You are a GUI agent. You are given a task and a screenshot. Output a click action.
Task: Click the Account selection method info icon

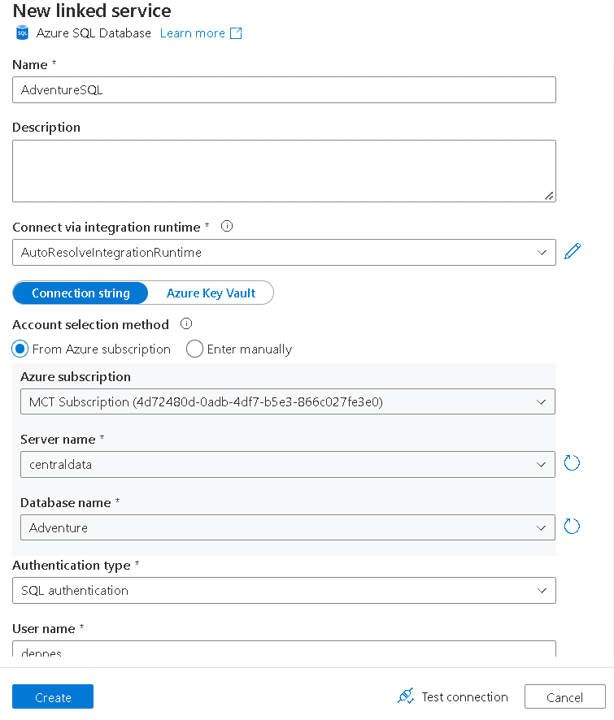pos(186,324)
